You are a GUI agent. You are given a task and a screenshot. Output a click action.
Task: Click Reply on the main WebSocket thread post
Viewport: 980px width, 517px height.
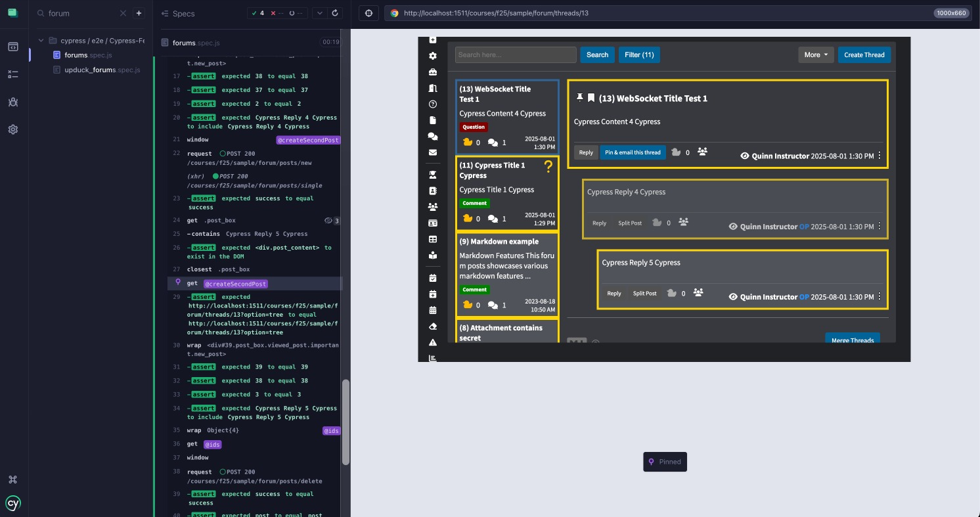(586, 152)
